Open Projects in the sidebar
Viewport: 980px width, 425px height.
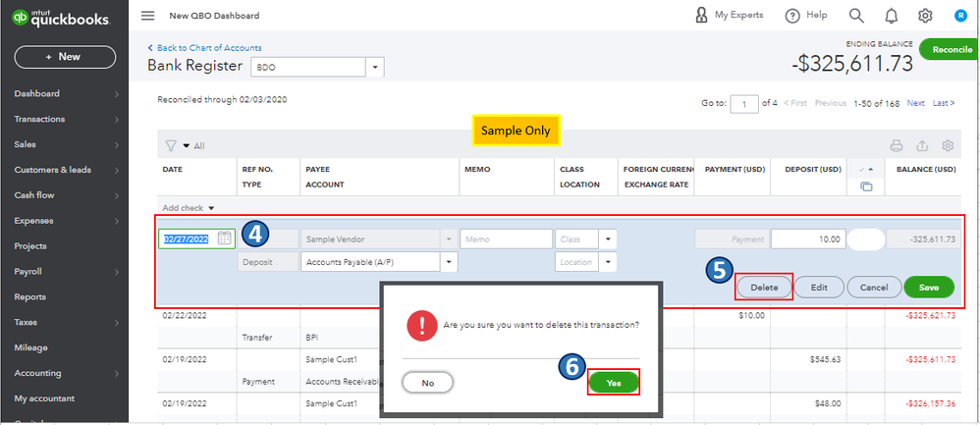click(32, 246)
